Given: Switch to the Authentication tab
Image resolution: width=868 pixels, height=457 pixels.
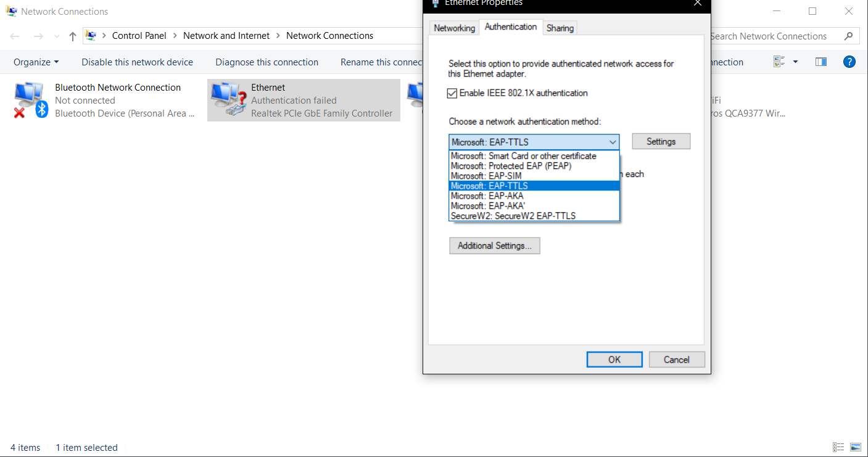Looking at the screenshot, I should (x=511, y=27).
